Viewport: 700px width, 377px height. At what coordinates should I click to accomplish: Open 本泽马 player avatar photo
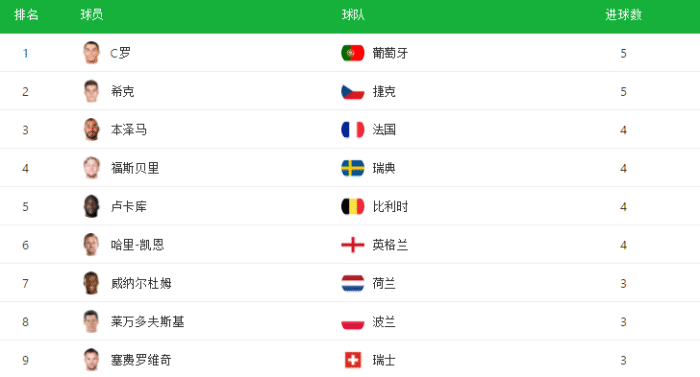pos(91,130)
